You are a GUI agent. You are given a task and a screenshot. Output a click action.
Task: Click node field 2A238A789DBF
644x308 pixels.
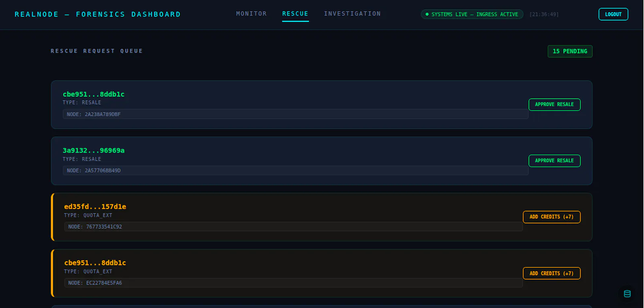295,114
